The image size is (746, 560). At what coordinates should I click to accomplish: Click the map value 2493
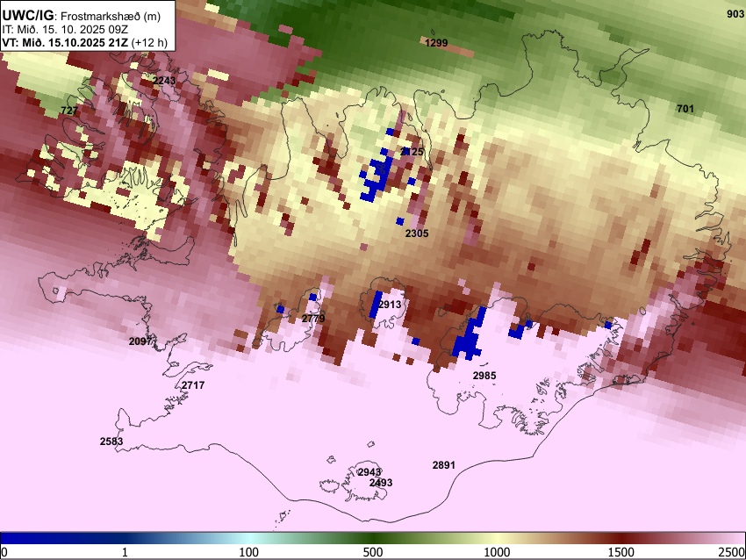tap(381, 483)
